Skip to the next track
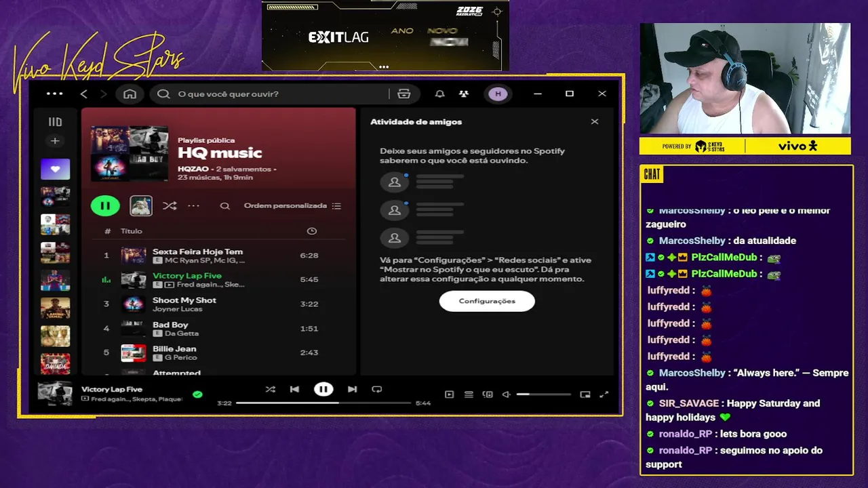868x488 pixels. 352,389
